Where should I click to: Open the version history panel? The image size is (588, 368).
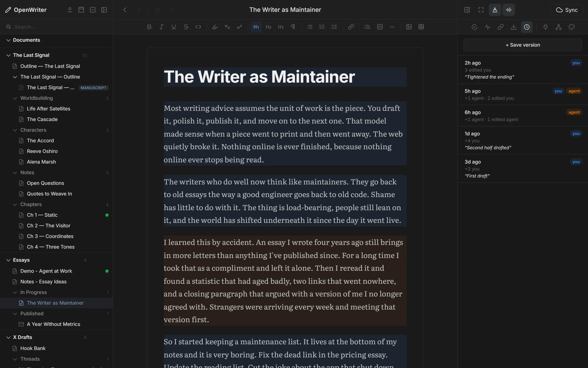coord(527,27)
